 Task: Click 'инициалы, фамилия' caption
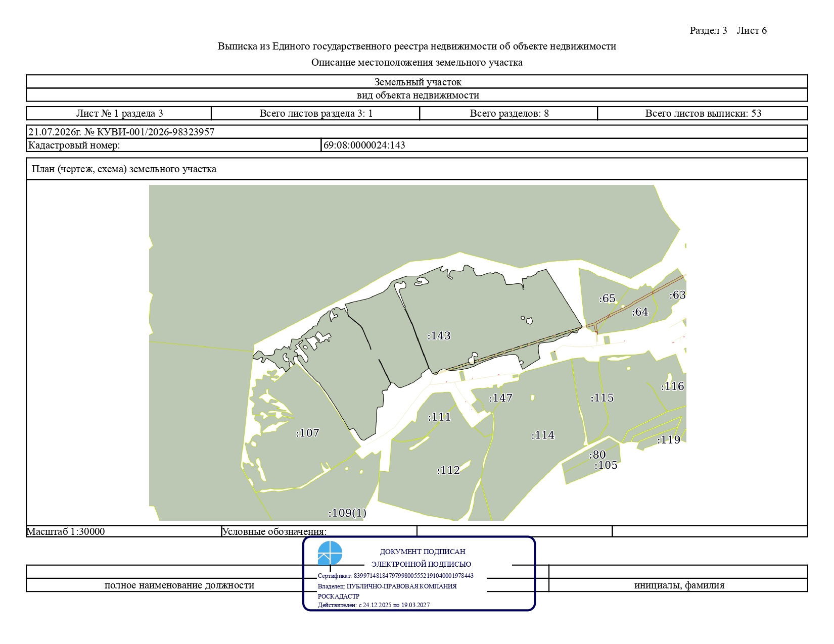click(679, 585)
